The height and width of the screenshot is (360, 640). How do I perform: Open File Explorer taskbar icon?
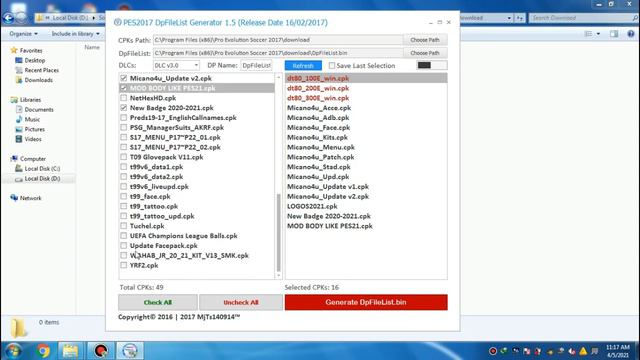(x=70, y=351)
